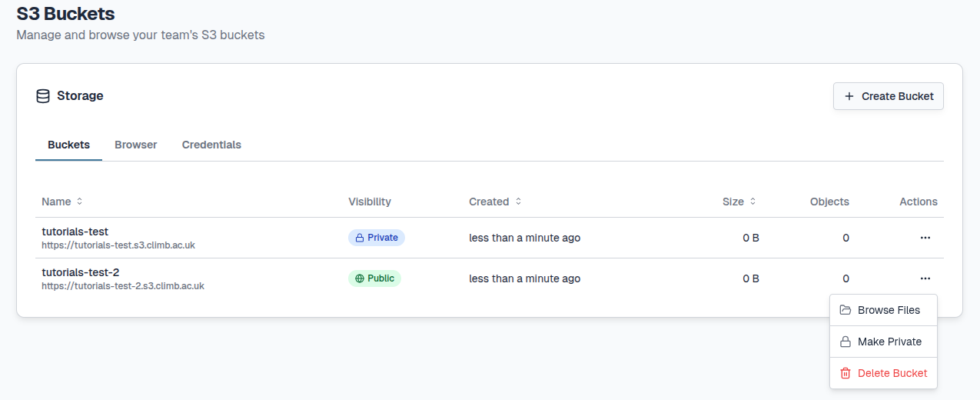Screen dimensions: 980x400
Task: Open the Credentials tab
Action: 211,145
